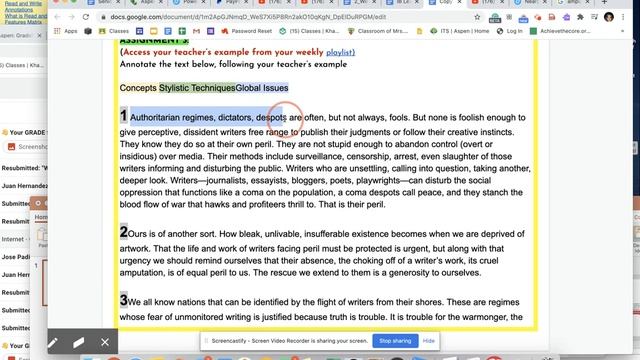Click the highlighted Stylistic Techniques text
This screenshot has width=640, height=360.
pos(197,88)
